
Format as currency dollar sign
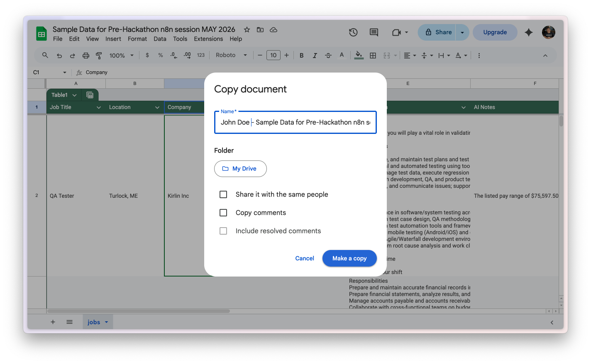pos(147,55)
